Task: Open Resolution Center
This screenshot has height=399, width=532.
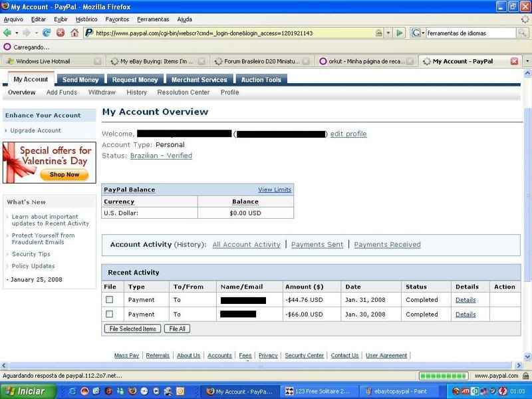Action: (184, 92)
